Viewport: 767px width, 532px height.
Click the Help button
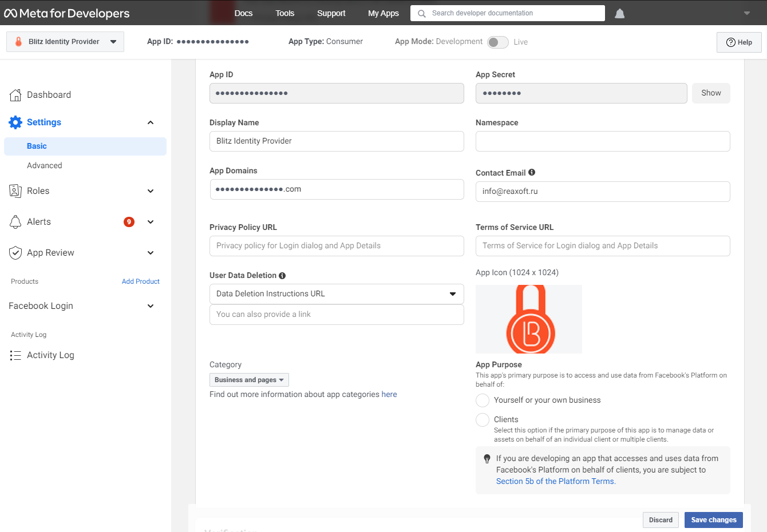coord(739,42)
